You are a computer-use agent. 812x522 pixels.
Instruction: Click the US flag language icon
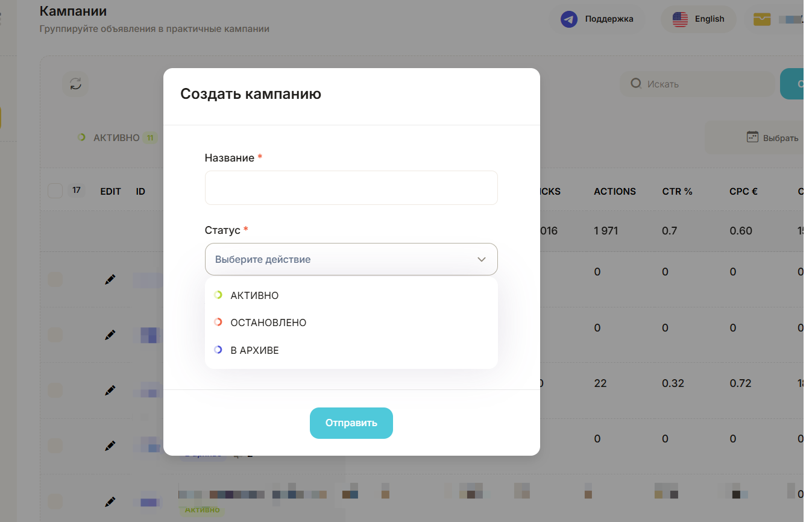click(680, 19)
